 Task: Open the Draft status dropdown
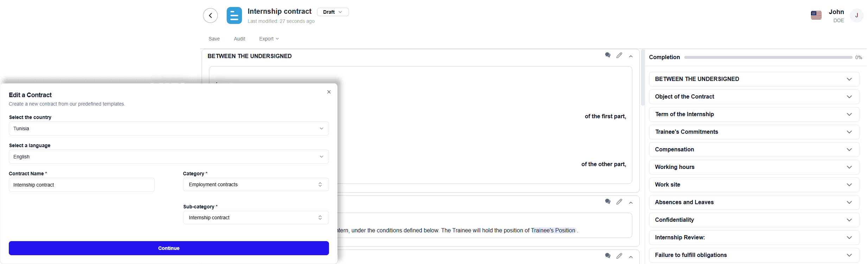332,12
